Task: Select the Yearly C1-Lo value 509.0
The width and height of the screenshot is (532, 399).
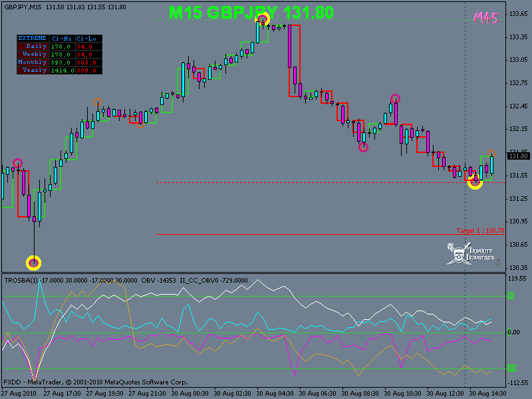Action: pyautogui.click(x=86, y=70)
